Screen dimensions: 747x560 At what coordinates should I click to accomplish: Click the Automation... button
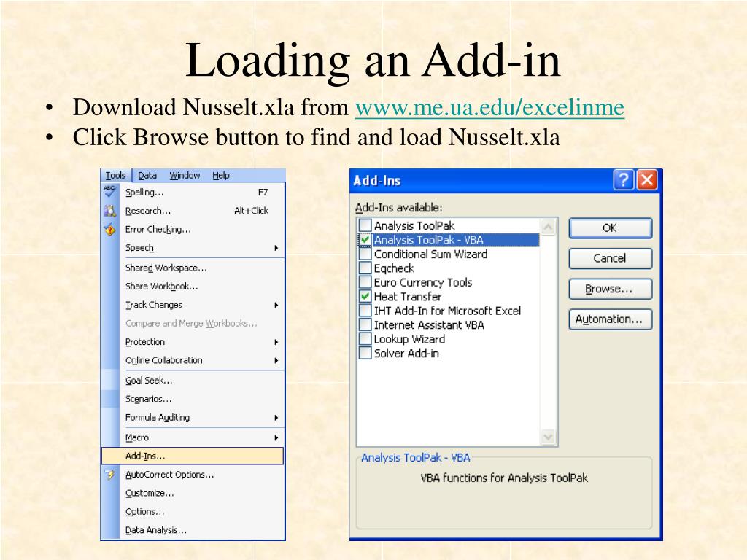click(611, 319)
